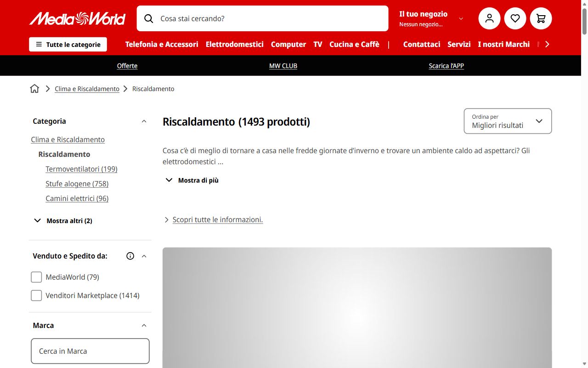Open the wishlist heart icon

[x=515, y=18]
